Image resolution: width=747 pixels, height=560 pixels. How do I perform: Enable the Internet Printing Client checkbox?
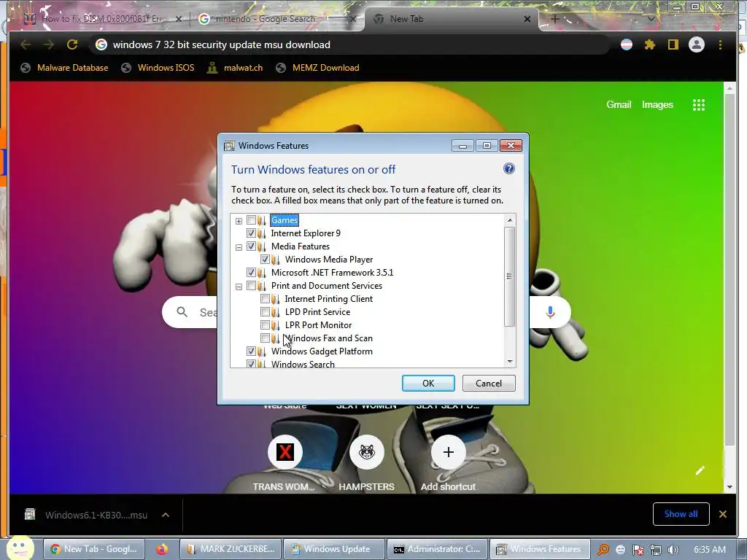pyautogui.click(x=265, y=298)
